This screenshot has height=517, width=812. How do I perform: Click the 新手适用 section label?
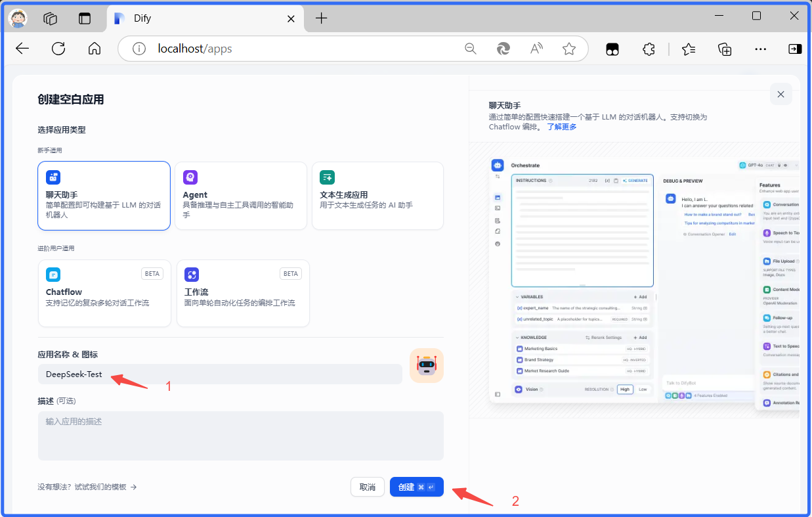(x=50, y=150)
